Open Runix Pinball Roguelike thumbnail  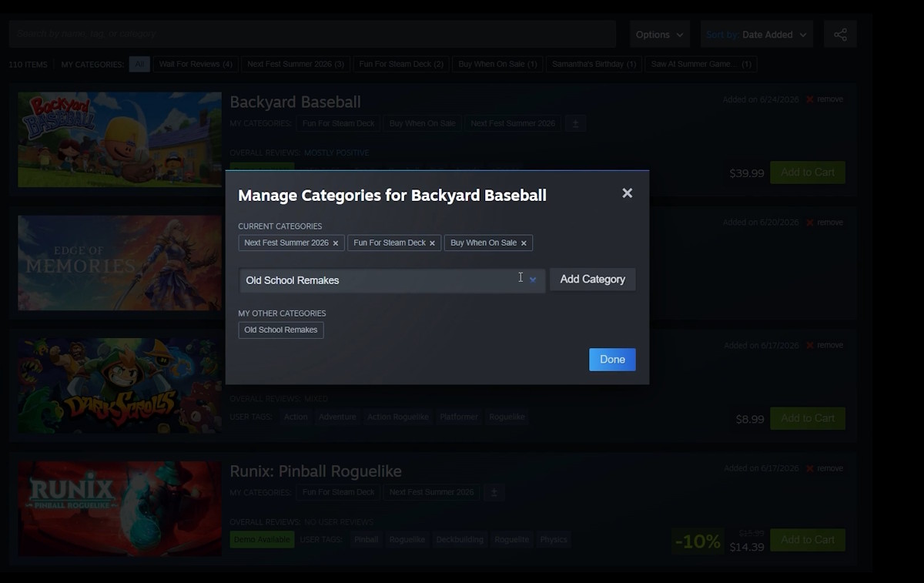coord(120,508)
